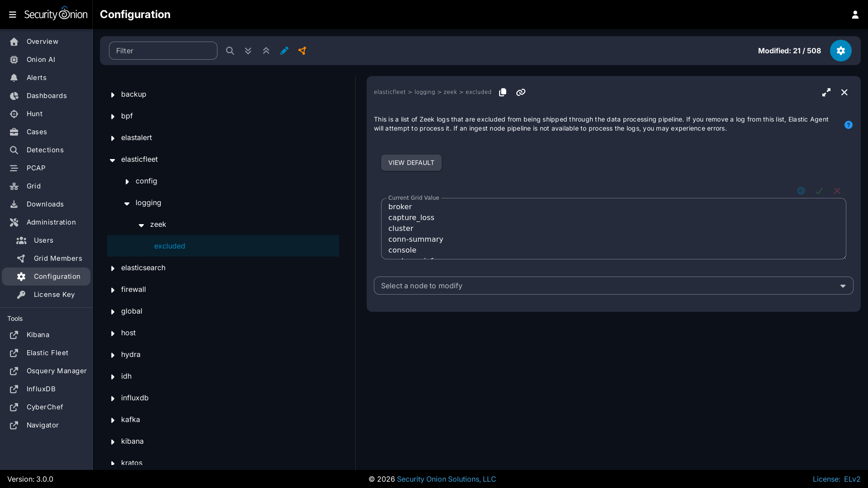Expand the config tree node
868x488 pixels.
(127, 181)
